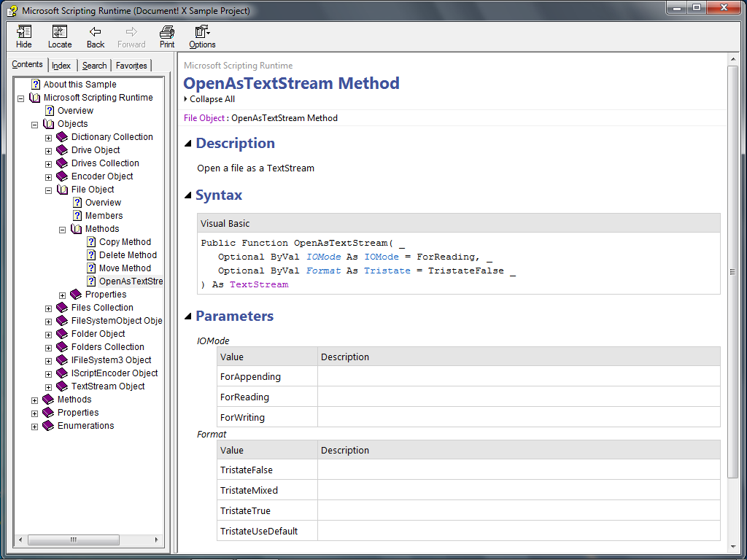The image size is (747, 560).
Task: Click the Encoder Object book icon
Action: tap(62, 176)
